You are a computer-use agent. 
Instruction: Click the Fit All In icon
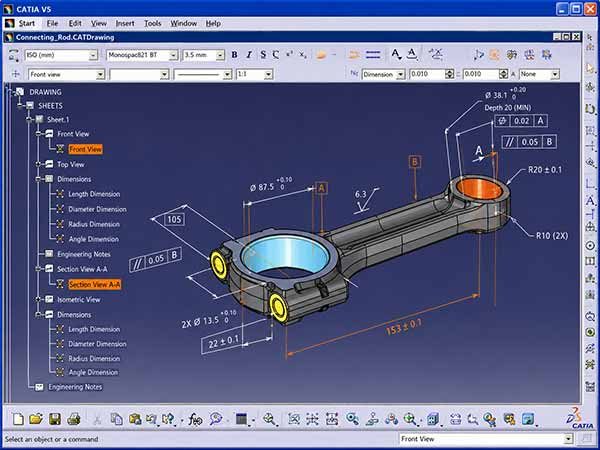(x=294, y=419)
